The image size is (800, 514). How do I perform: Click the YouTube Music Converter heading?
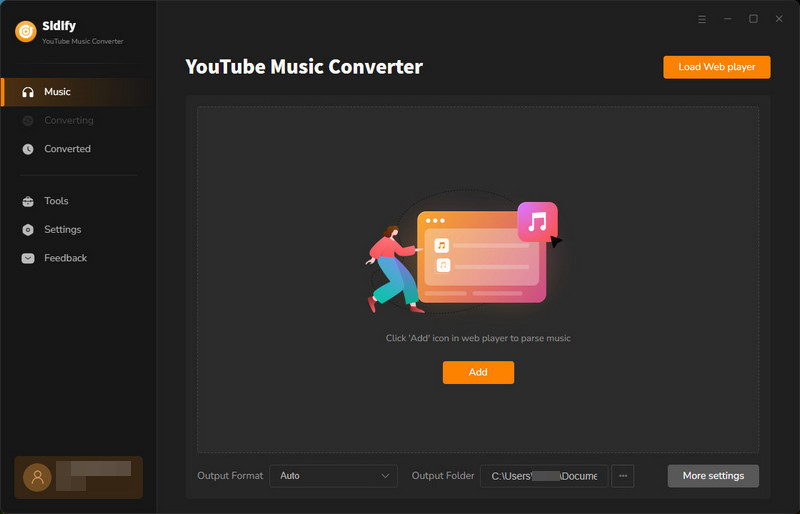304,67
